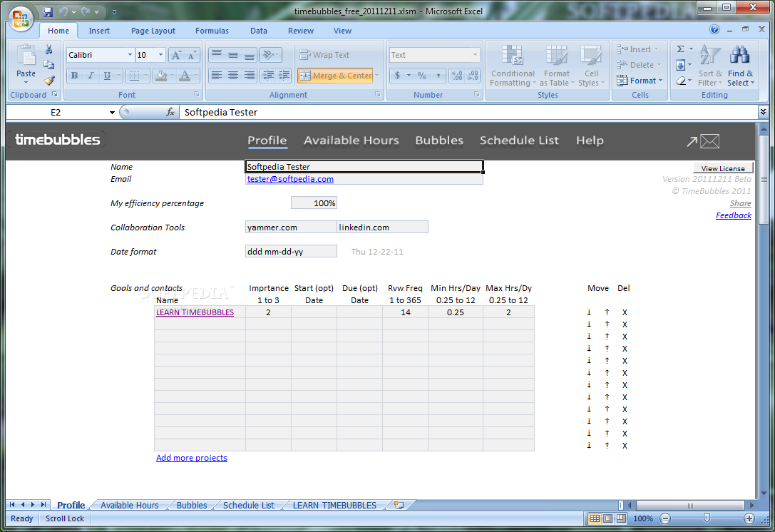The height and width of the screenshot is (532, 775).
Task: Click the Share link
Action: 740,203
